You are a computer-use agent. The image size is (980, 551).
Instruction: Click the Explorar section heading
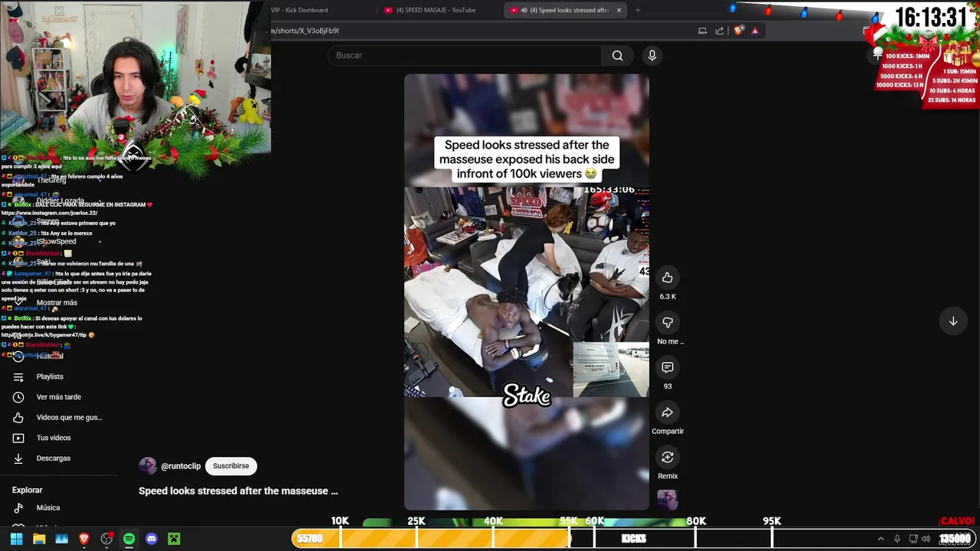28,490
